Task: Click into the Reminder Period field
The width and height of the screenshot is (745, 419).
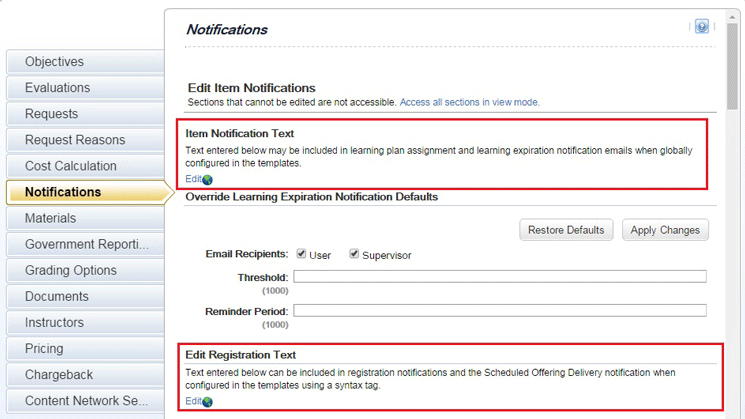Action: (499, 311)
